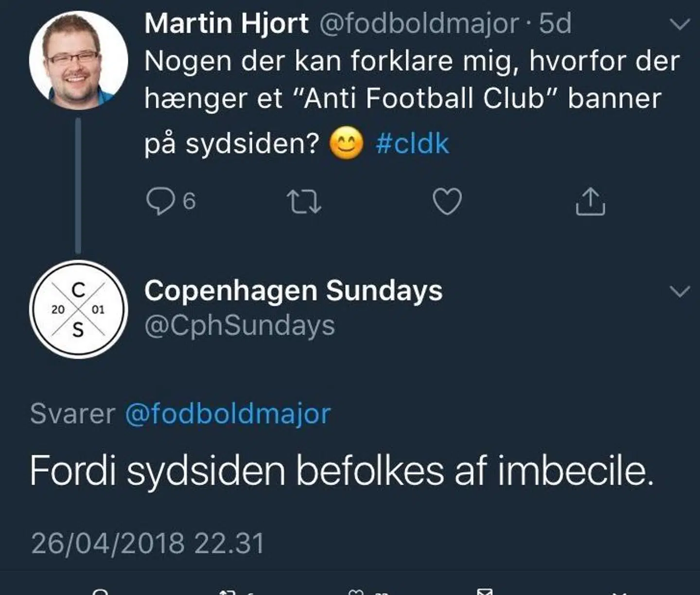Screen dimensions: 700x595
Task: Click the Copenhagen Sundays display name
Action: (293, 291)
